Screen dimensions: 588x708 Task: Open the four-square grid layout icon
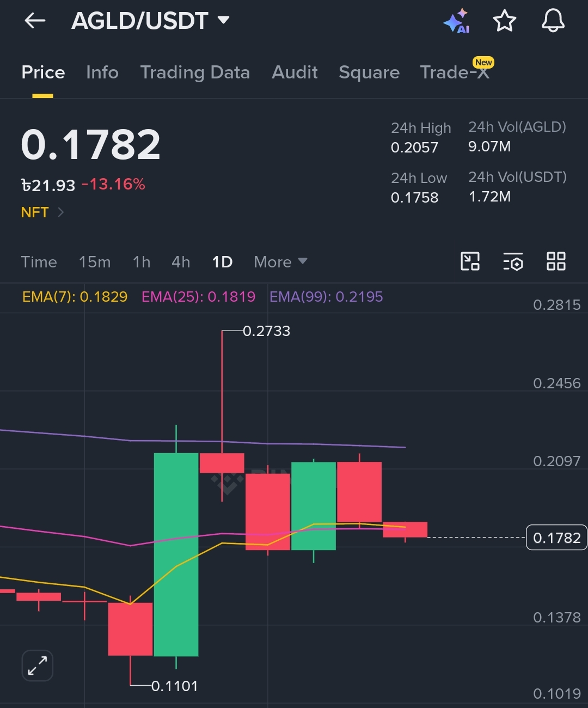pos(556,261)
